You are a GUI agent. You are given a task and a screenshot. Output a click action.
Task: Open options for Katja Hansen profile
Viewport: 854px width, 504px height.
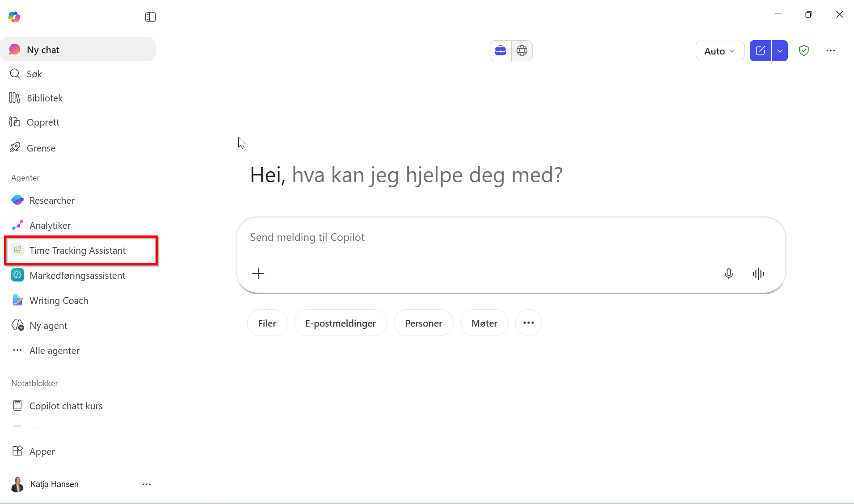(x=147, y=484)
